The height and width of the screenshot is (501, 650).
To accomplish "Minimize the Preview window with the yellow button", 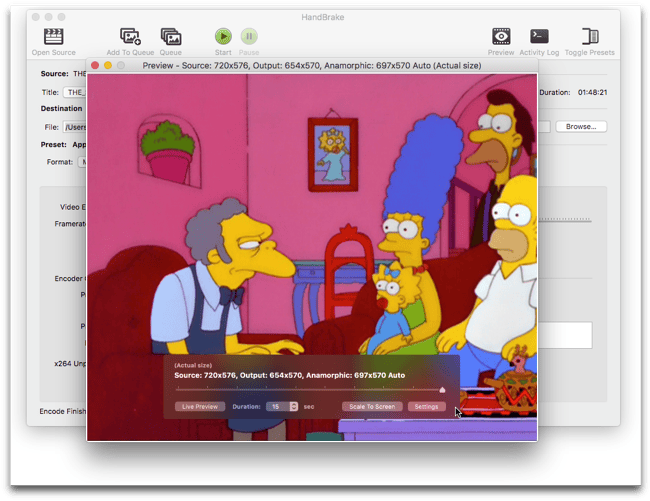I will pyautogui.click(x=108, y=65).
